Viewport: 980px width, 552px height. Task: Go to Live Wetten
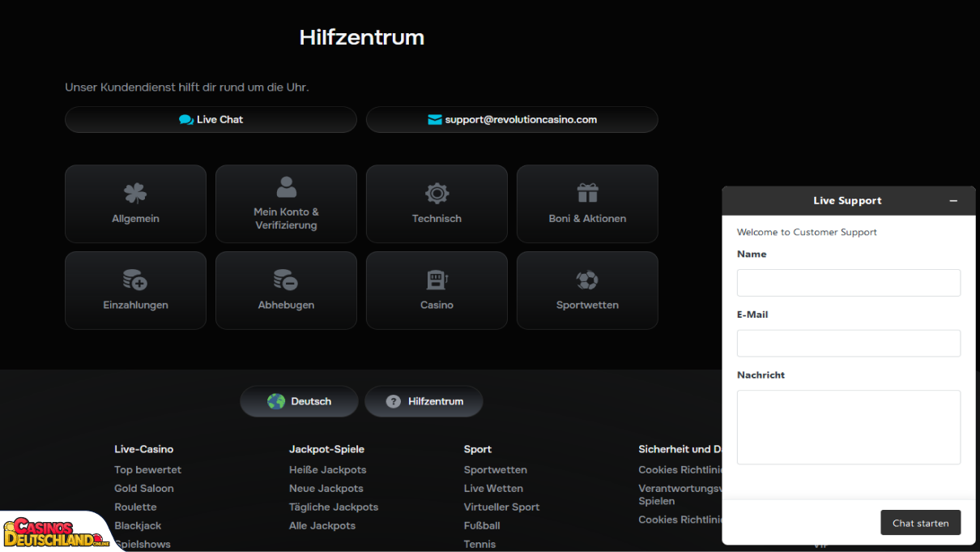pyautogui.click(x=493, y=489)
